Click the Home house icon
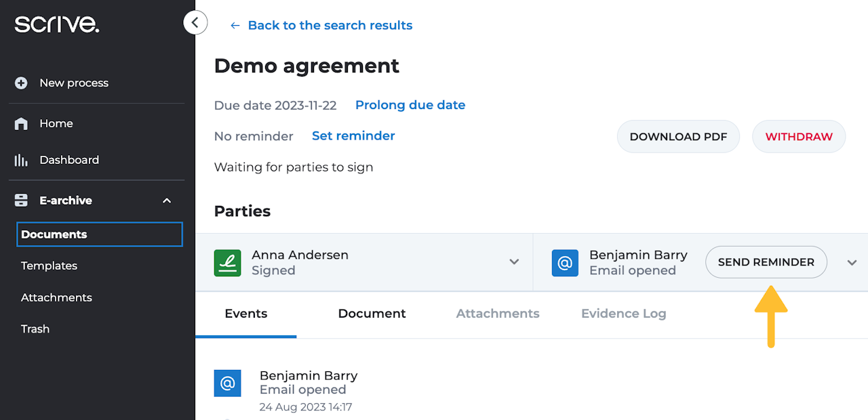 click(x=21, y=123)
